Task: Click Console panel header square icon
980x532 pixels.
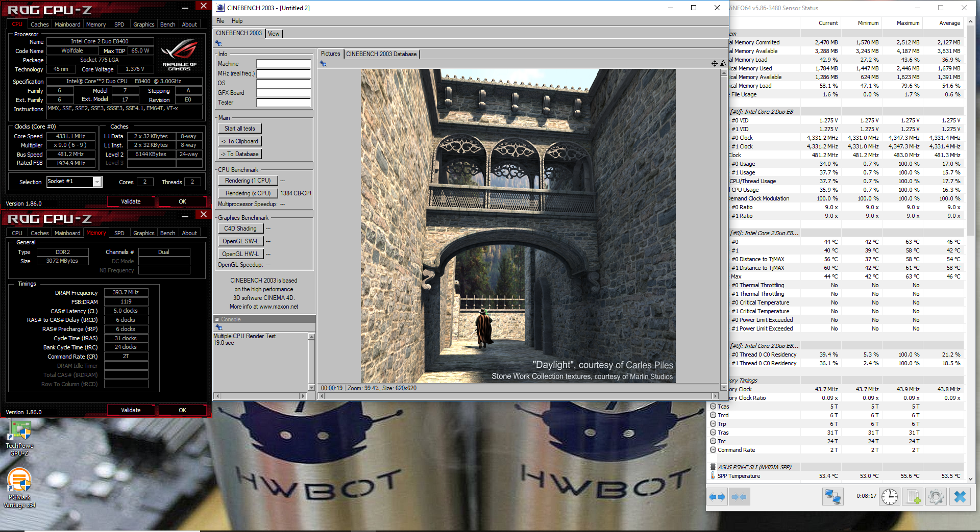Action: [216, 319]
